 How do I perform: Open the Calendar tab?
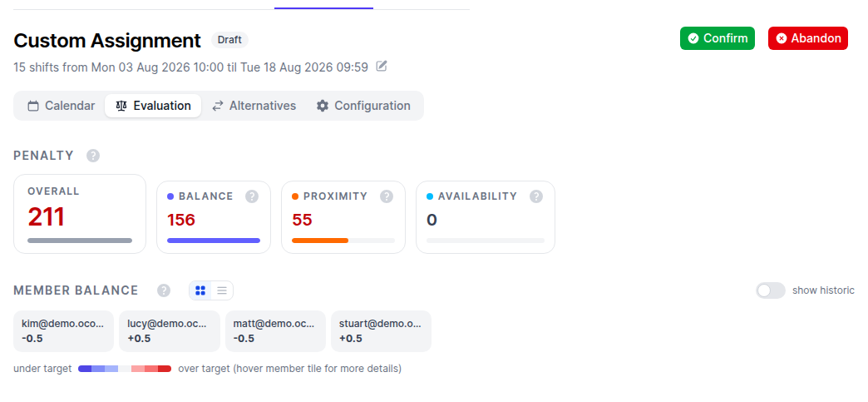tap(62, 106)
